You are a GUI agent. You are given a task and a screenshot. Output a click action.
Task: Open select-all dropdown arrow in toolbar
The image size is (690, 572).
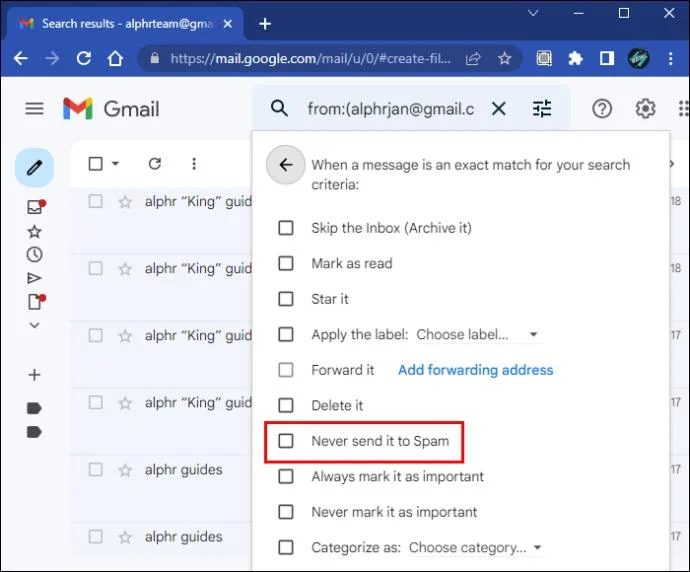pyautogui.click(x=115, y=164)
